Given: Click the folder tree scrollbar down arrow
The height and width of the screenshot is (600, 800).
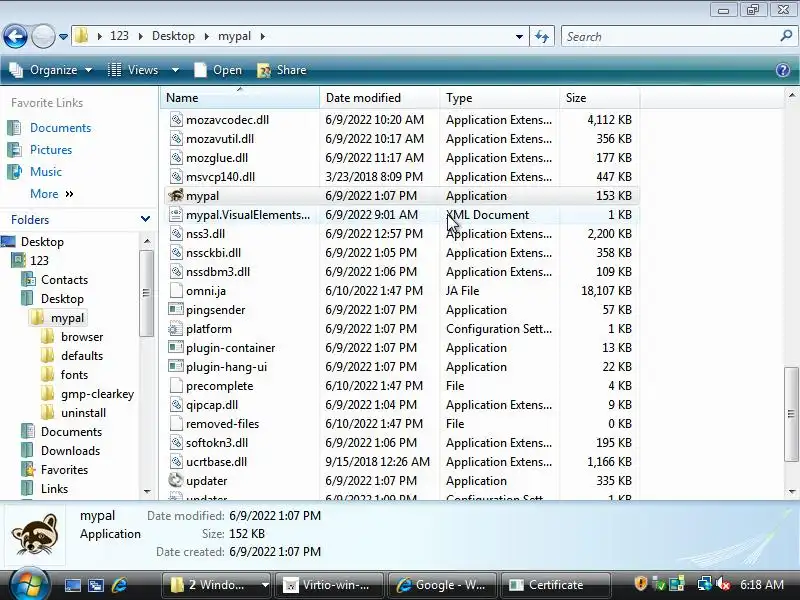Looking at the screenshot, I should (x=147, y=491).
